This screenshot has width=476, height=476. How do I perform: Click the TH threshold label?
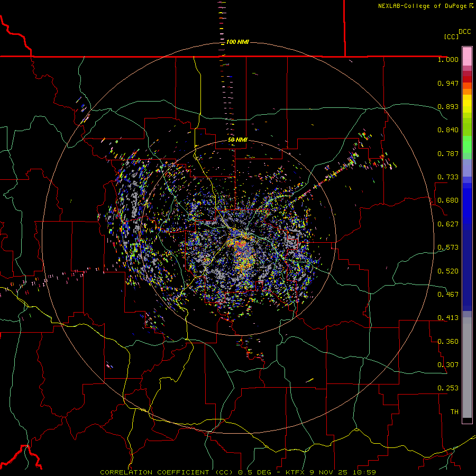454,412
